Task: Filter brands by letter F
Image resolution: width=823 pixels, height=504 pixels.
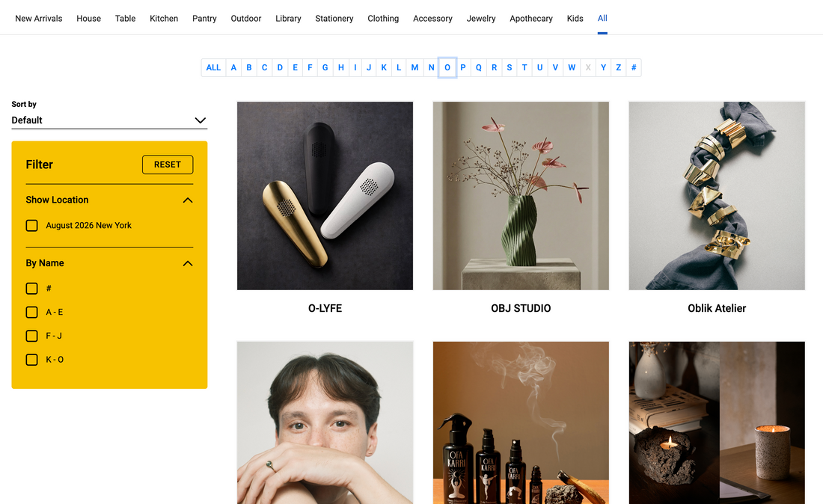Action: (310, 67)
